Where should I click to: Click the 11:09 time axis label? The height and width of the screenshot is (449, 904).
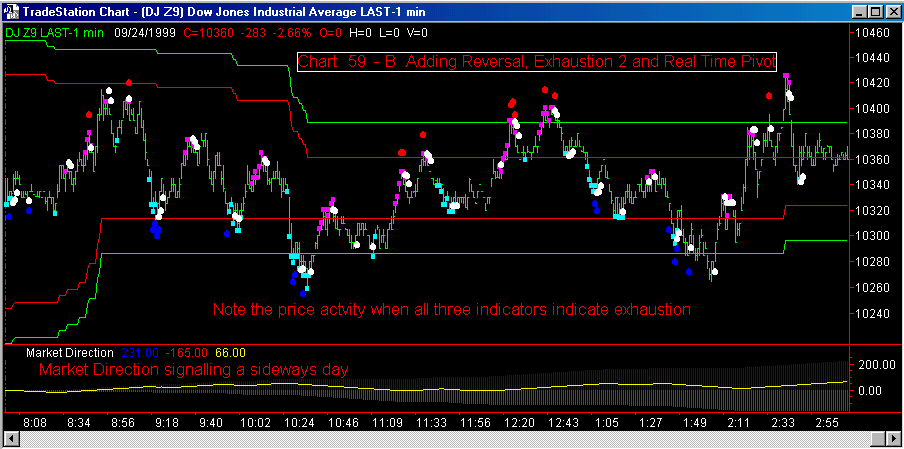(x=387, y=422)
